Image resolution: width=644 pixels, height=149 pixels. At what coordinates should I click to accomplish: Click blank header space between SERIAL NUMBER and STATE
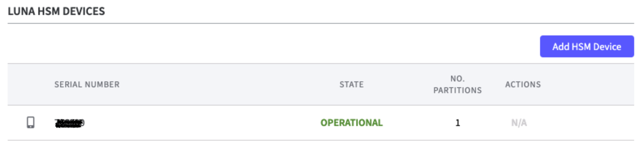pos(226,84)
